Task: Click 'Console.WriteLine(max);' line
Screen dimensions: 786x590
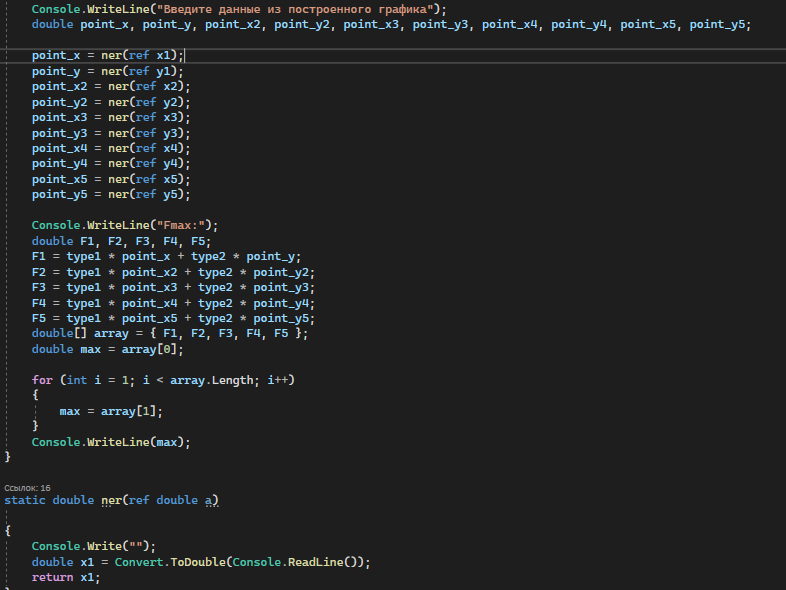Action: point(111,442)
